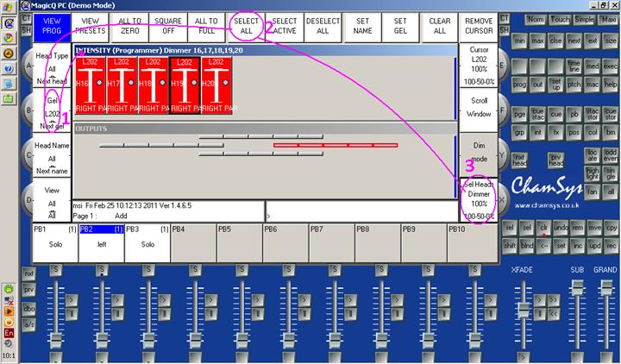Click the 'time line' keypad button
621x364 pixels.
(x=574, y=66)
